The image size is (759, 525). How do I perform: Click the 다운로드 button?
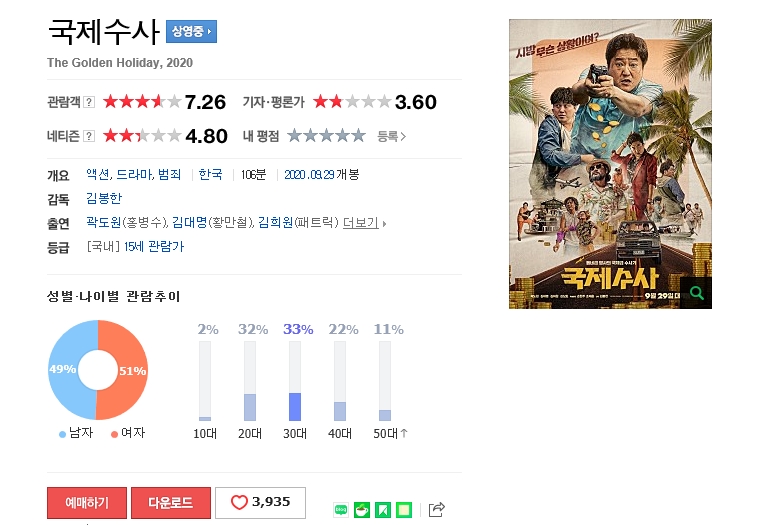pos(171,503)
